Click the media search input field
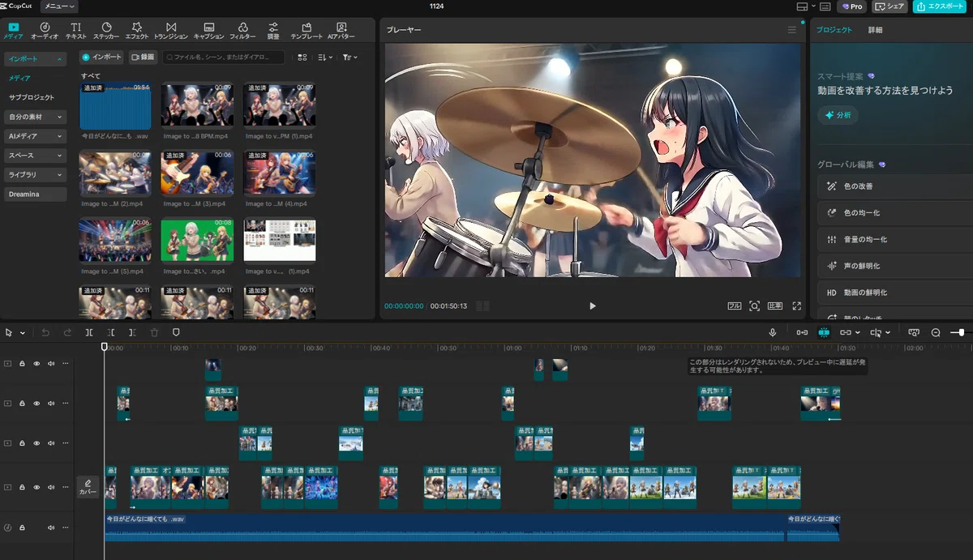Image resolution: width=973 pixels, height=560 pixels. pos(224,58)
